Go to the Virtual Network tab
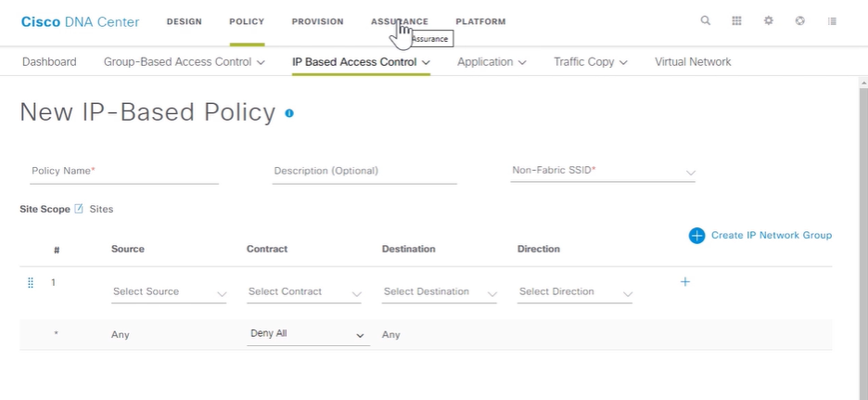 pos(693,62)
